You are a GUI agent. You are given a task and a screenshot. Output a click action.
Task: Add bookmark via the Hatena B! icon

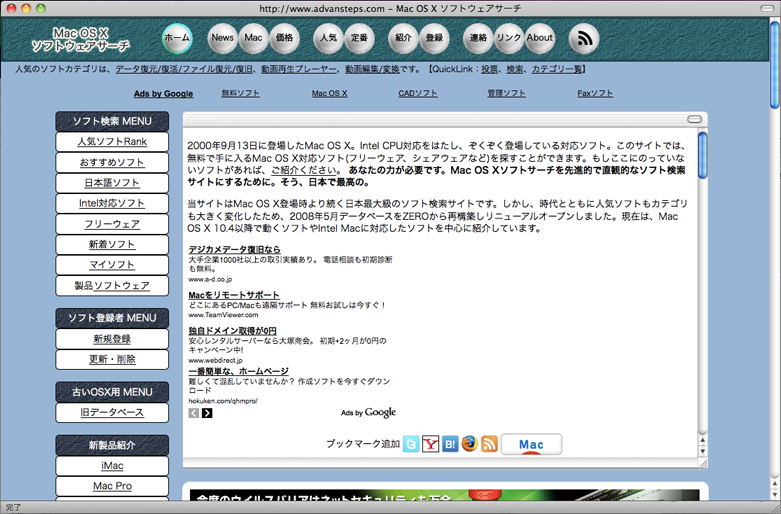[450, 444]
